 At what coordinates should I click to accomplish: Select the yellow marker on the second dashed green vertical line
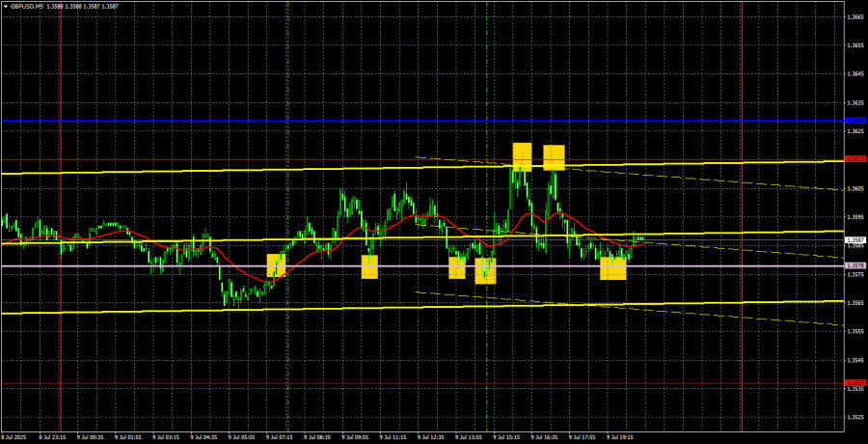click(485, 270)
